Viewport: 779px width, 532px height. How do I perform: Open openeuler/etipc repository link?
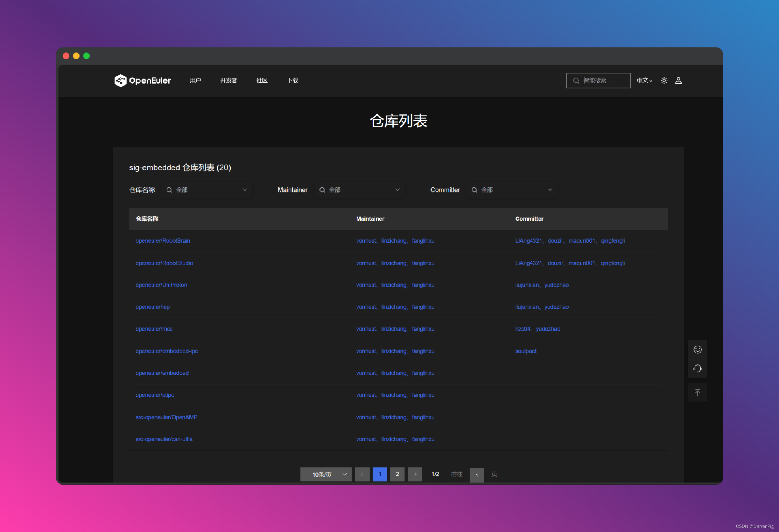click(x=155, y=395)
